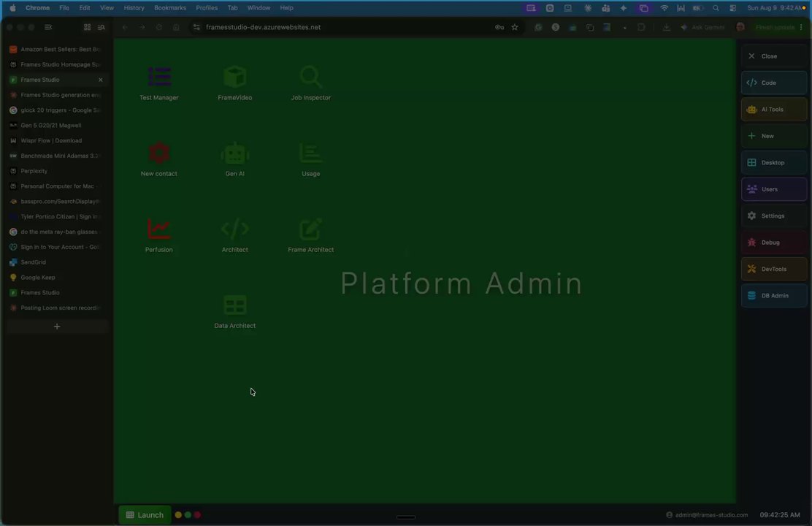Open the Test Manager app icon

(159, 83)
